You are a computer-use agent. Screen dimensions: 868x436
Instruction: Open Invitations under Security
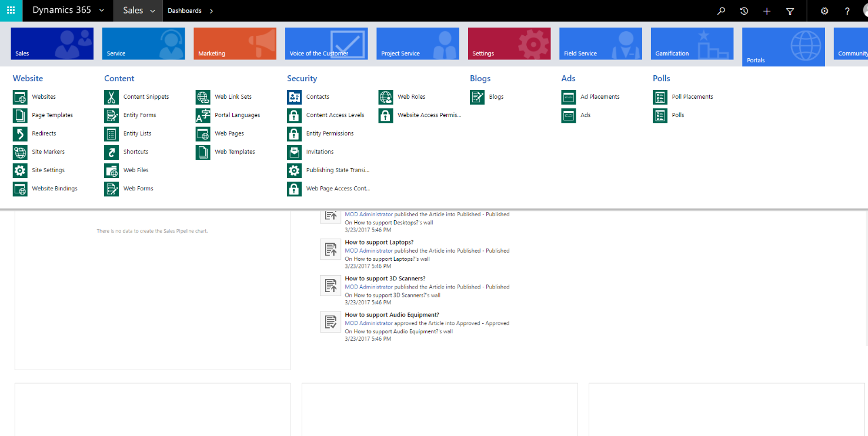pos(320,152)
